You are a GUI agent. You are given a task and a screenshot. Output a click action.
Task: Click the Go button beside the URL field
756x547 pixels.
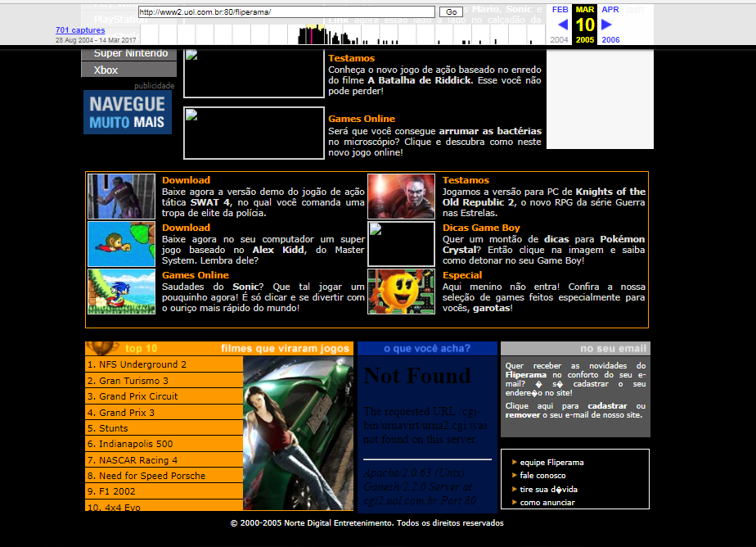click(x=451, y=12)
